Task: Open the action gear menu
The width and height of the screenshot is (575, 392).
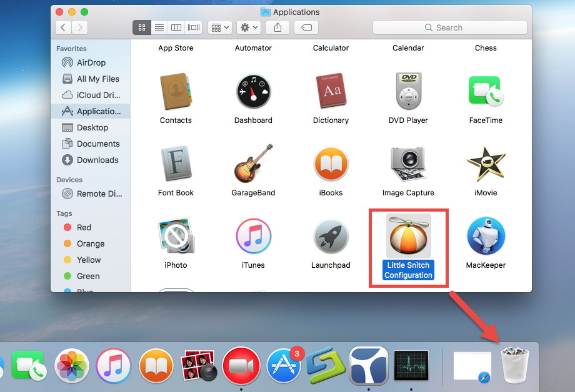Action: pos(247,27)
